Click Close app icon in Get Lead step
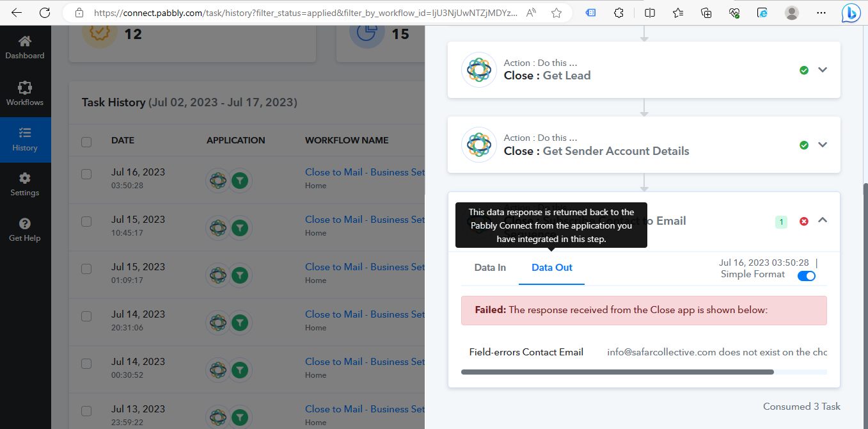This screenshot has width=868, height=429. coord(479,70)
